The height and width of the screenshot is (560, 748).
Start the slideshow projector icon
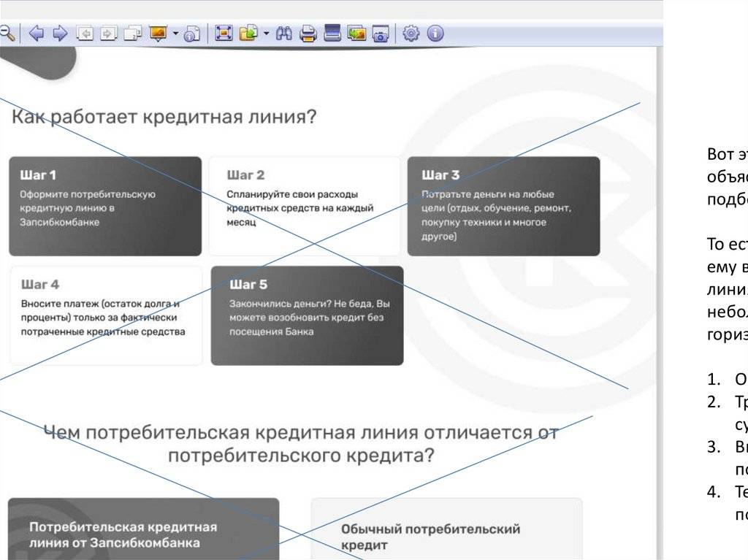(x=158, y=34)
